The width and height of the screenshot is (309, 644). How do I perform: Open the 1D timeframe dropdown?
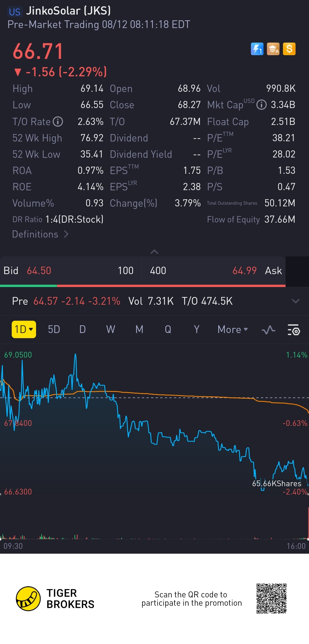[x=24, y=330]
